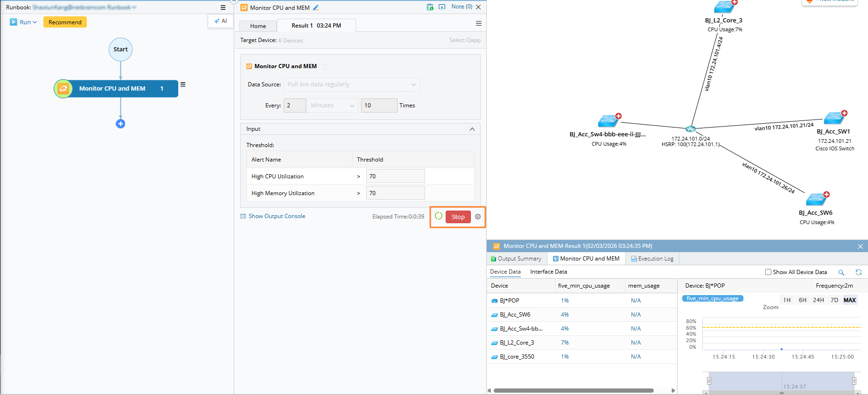
Task: Open the Data Source dropdown
Action: [352, 85]
